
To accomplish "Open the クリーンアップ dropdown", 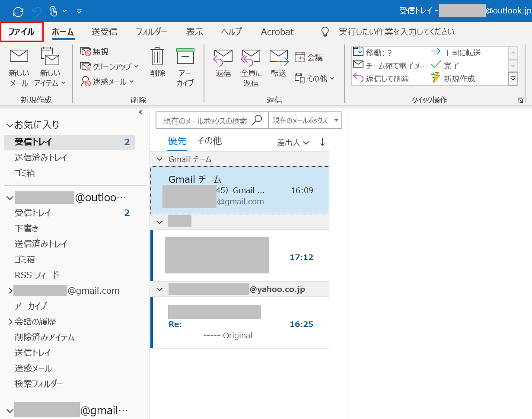I will tap(110, 67).
